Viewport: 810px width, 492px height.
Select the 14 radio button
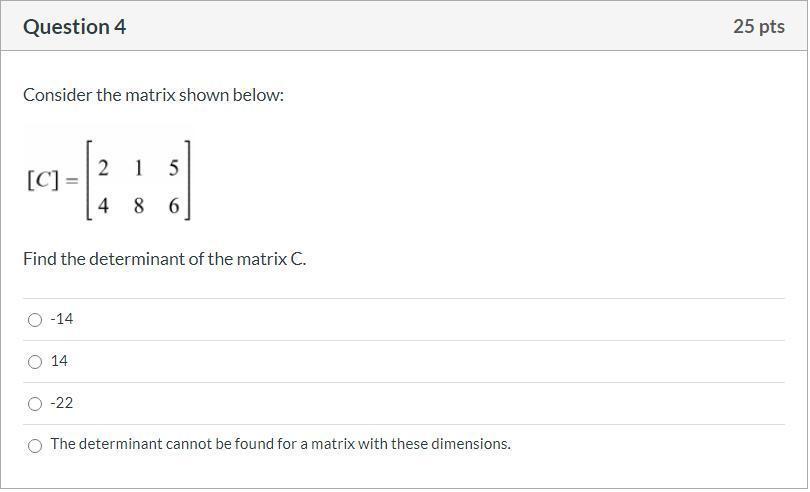point(35,362)
